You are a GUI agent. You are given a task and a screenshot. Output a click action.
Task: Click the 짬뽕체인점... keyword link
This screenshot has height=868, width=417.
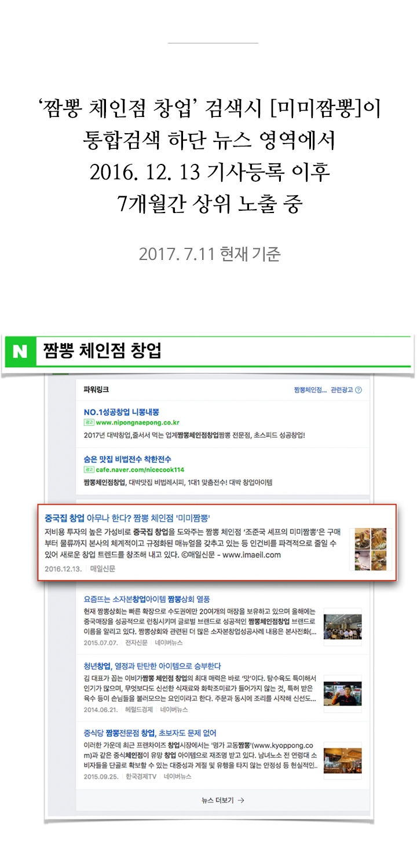click(310, 390)
